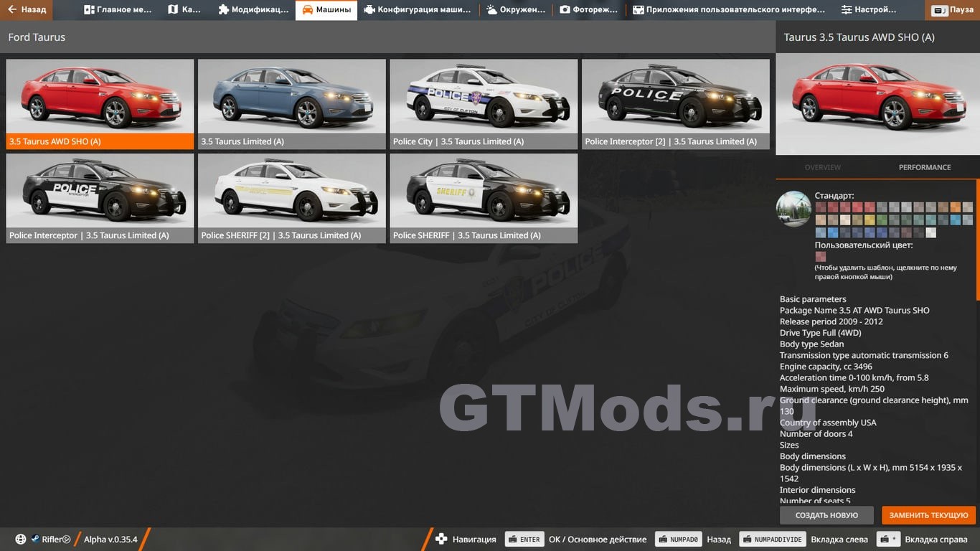Image resolution: width=980 pixels, height=551 pixels.
Task: Click the Body type Sedan line
Action: [x=812, y=344]
